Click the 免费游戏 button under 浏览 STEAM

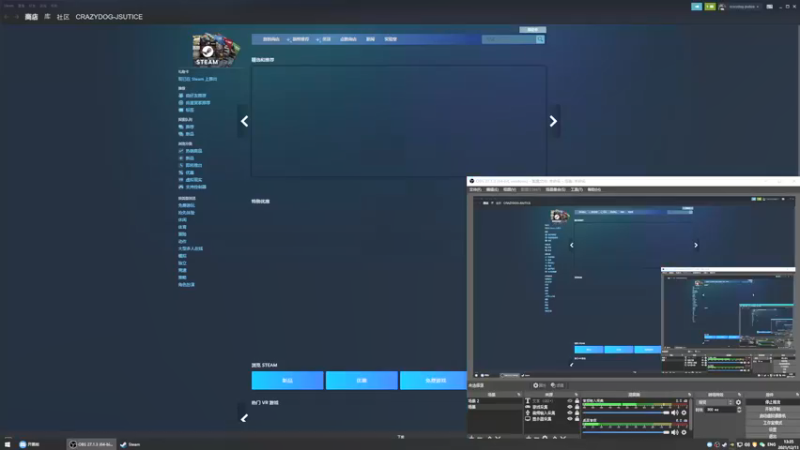point(434,381)
